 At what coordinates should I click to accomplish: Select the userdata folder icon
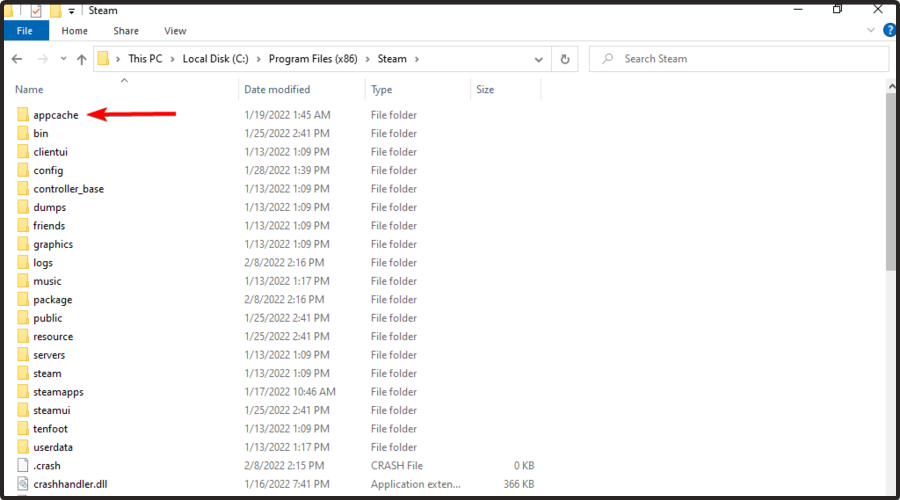pos(23,447)
